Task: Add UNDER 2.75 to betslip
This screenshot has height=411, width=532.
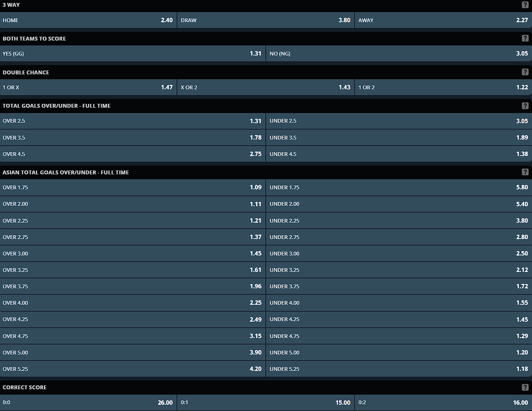Action: pos(399,237)
